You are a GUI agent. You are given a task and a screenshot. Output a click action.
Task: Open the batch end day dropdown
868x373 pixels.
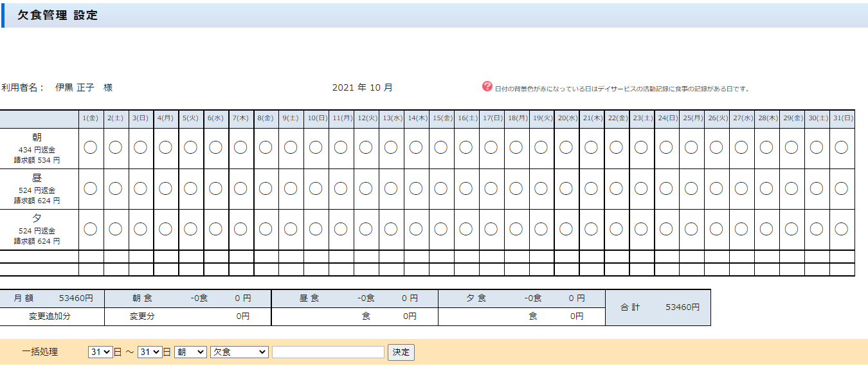point(150,352)
